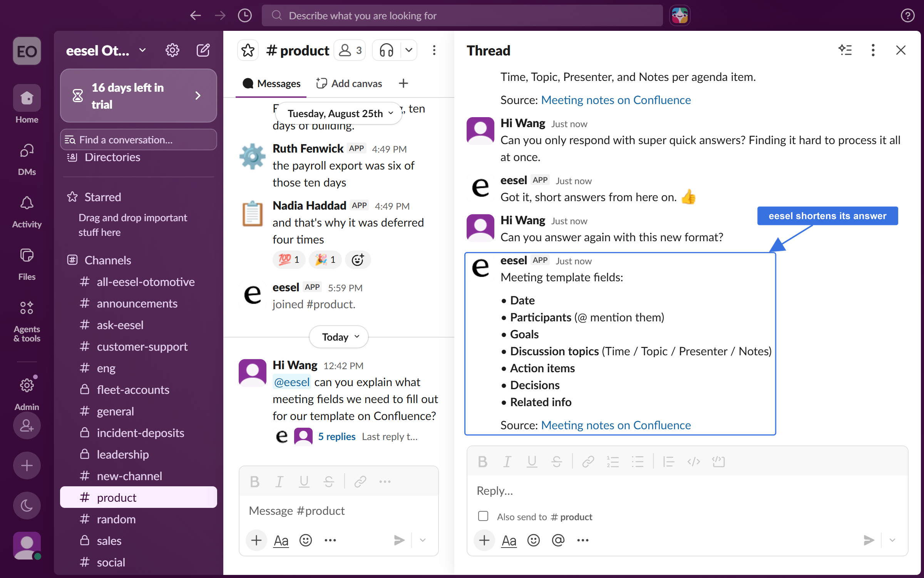This screenshot has width=924, height=578.
Task: Click the Find a conversation field
Action: point(138,139)
